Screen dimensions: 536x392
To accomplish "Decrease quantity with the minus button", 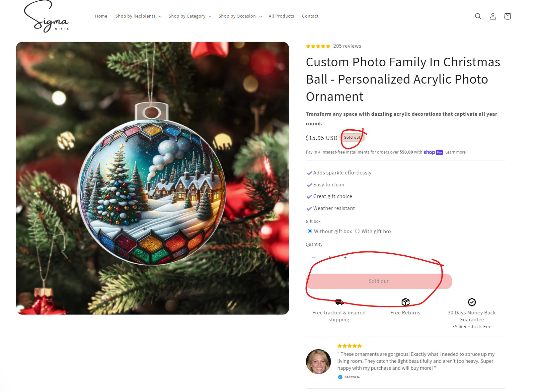I will pyautogui.click(x=314, y=257).
